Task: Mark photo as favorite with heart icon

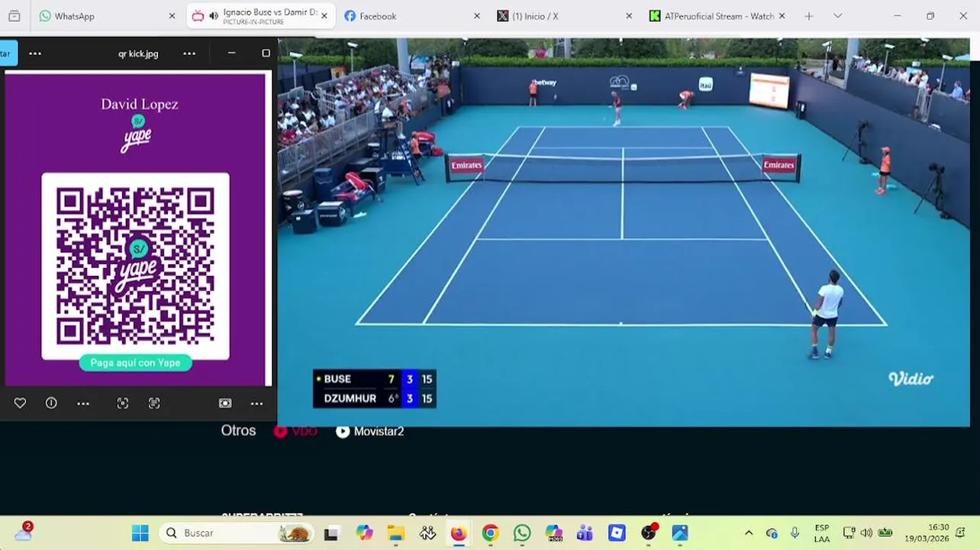Action: click(x=20, y=403)
